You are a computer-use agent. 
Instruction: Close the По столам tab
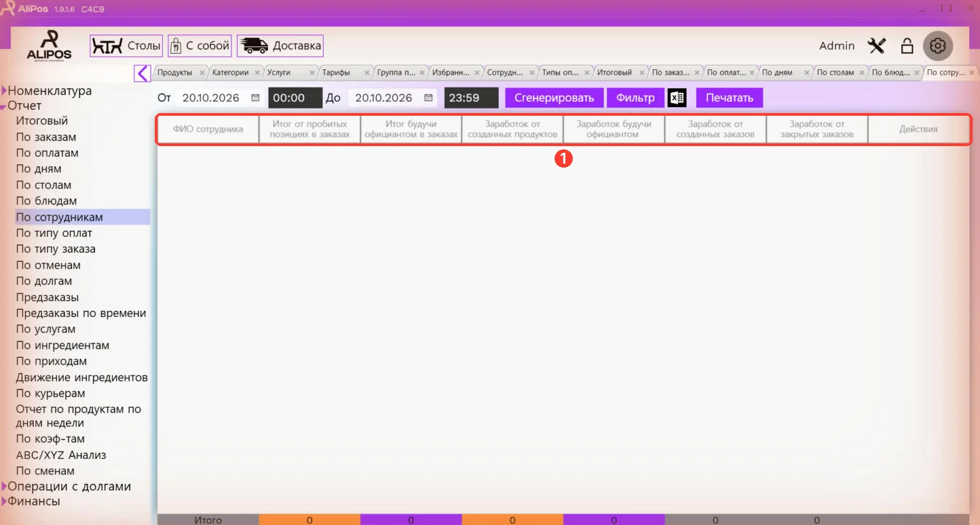[862, 73]
